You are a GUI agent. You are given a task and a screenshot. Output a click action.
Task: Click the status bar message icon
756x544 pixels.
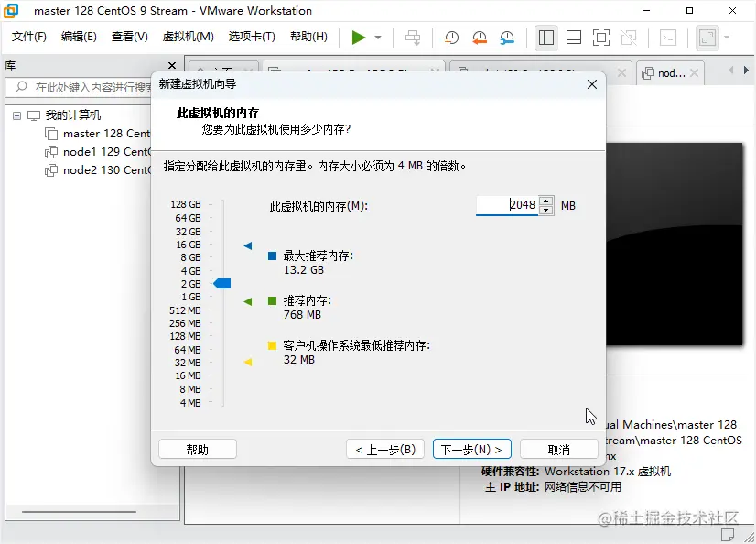(x=728, y=534)
